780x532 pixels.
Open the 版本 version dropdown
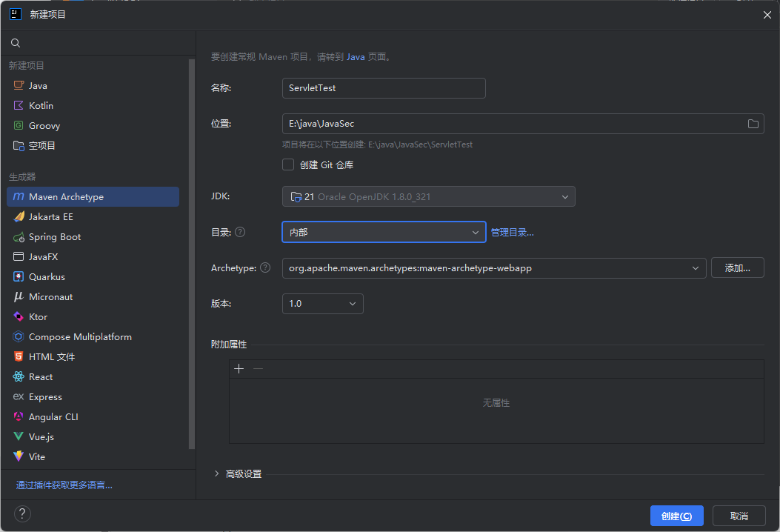322,304
